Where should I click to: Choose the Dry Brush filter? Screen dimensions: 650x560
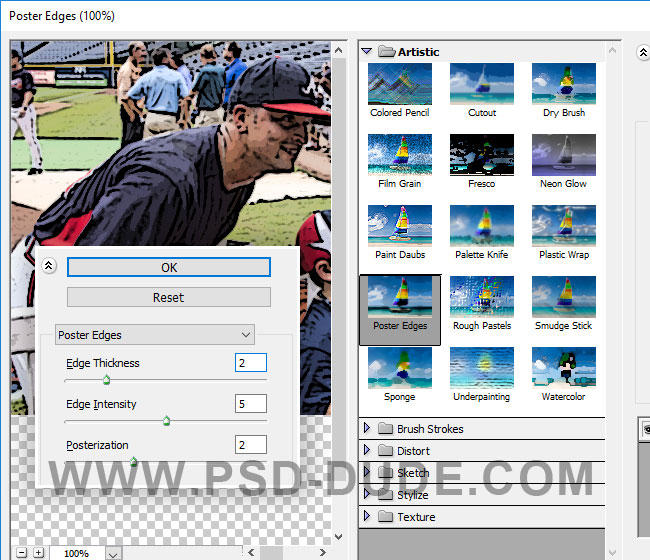(x=564, y=84)
